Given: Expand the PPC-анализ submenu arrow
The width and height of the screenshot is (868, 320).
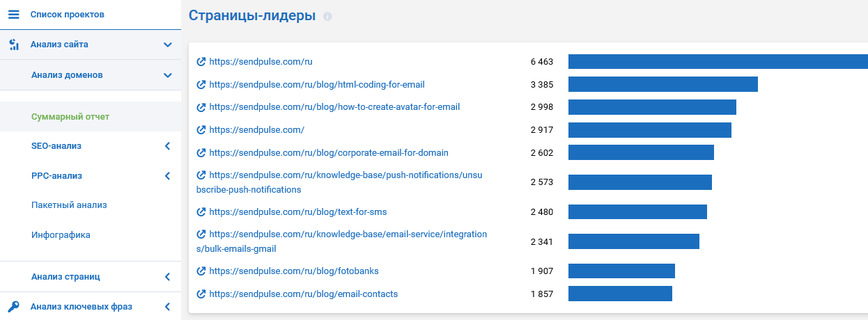Looking at the screenshot, I should pyautogui.click(x=167, y=176).
